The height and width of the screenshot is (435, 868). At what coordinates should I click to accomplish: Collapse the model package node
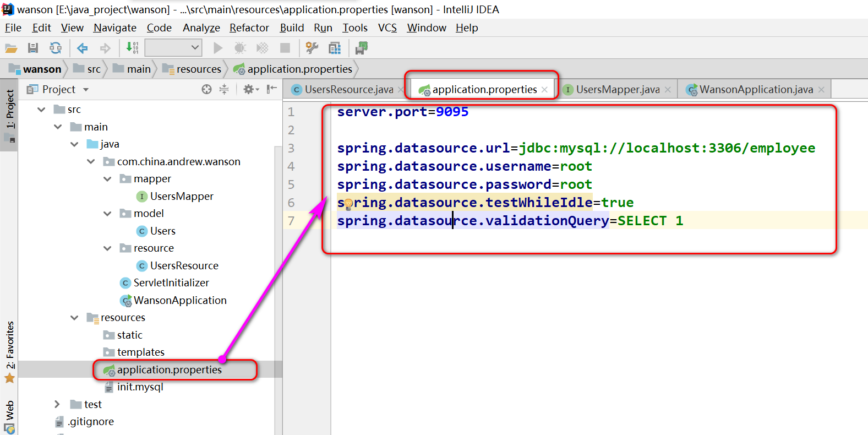(107, 214)
